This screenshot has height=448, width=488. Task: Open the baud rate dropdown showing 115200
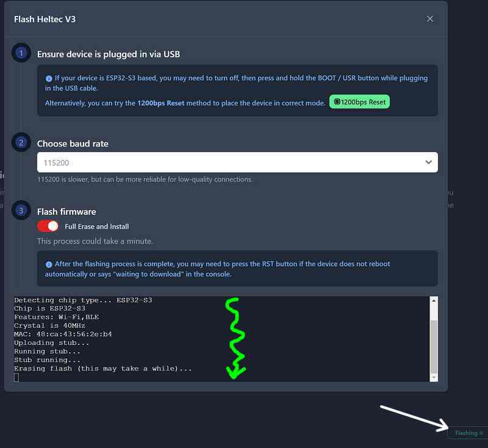tap(237, 162)
